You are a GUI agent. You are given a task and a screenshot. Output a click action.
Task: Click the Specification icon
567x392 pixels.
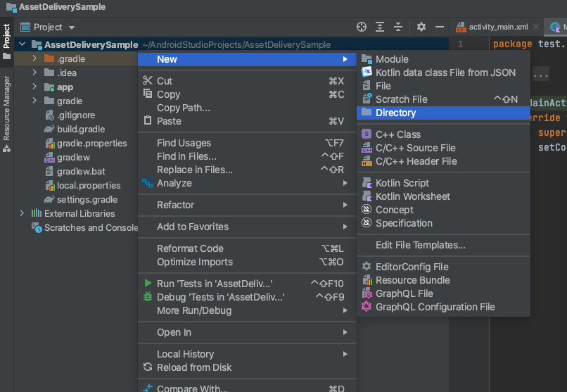click(x=367, y=223)
